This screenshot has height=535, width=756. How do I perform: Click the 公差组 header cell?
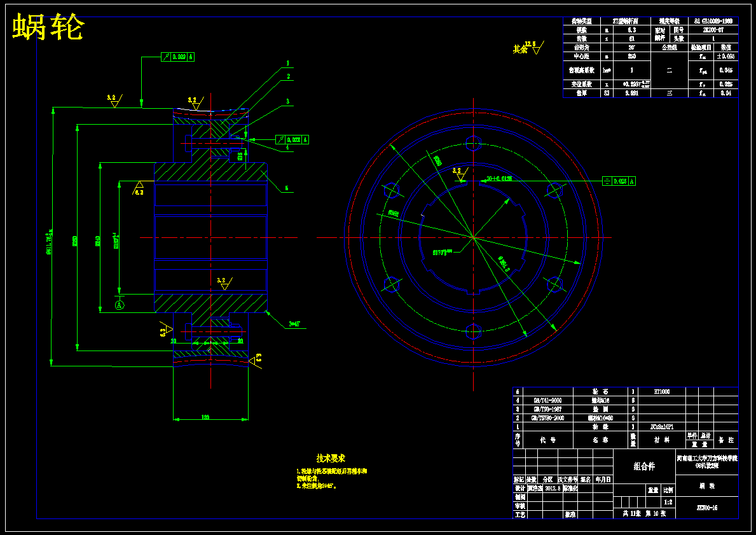point(670,48)
